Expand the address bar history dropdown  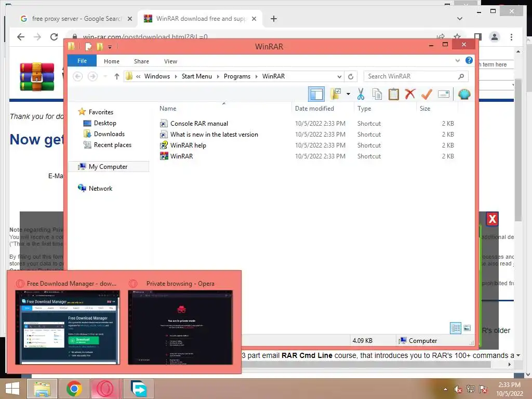tap(339, 77)
